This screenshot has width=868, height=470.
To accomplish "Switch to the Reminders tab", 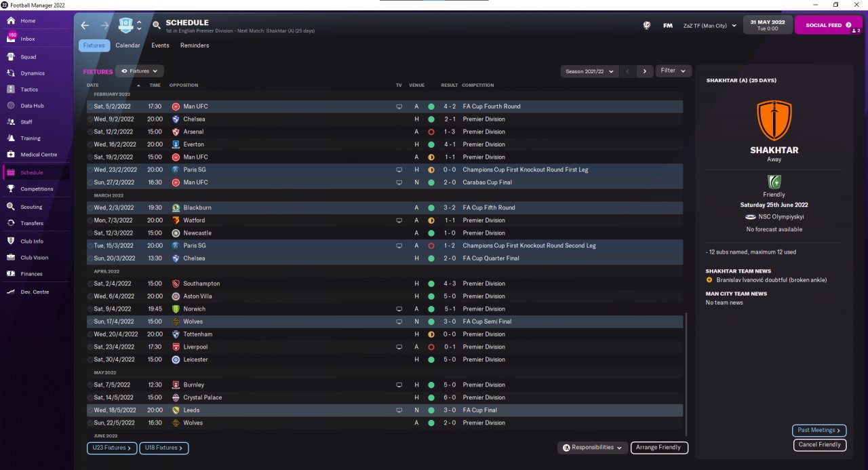I will point(195,45).
